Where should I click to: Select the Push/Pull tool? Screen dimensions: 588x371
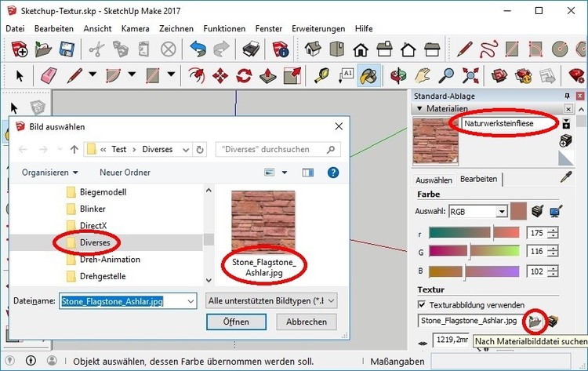click(268, 76)
